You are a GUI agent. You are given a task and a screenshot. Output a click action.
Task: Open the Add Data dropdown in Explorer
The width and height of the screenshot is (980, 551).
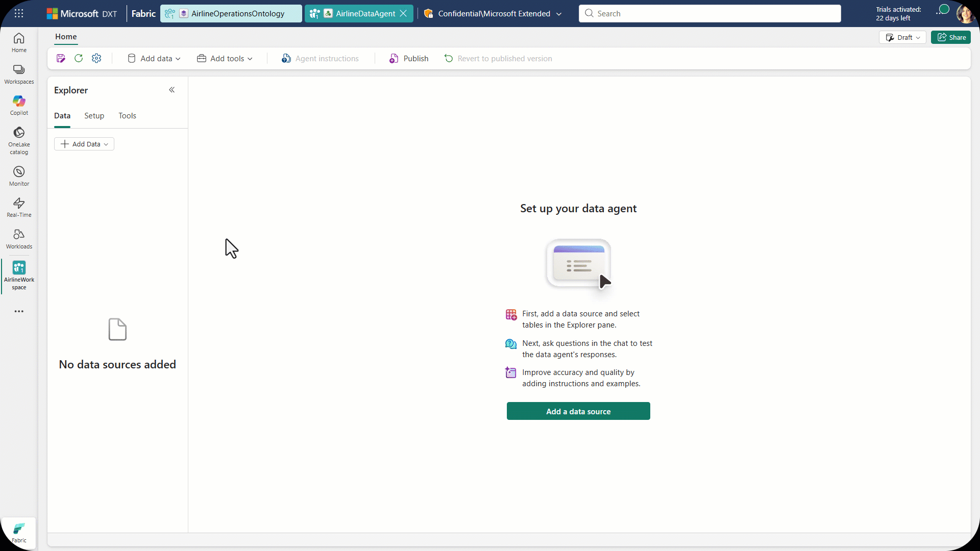[84, 144]
